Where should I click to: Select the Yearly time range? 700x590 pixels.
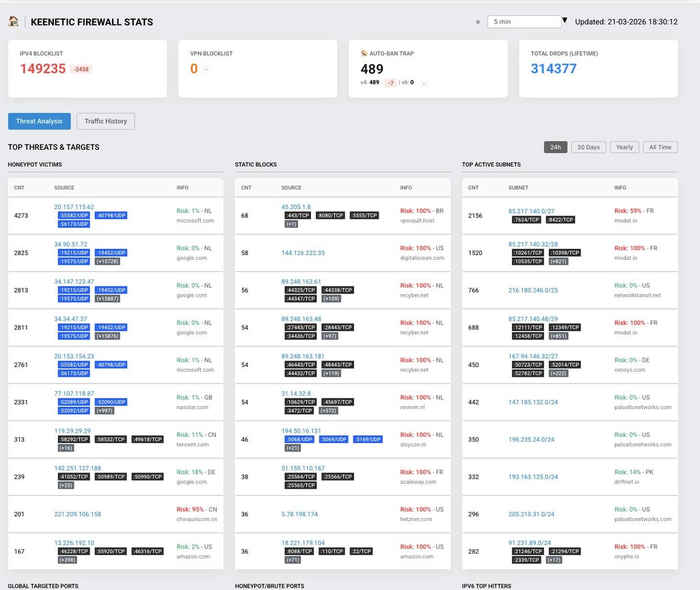pyautogui.click(x=625, y=147)
